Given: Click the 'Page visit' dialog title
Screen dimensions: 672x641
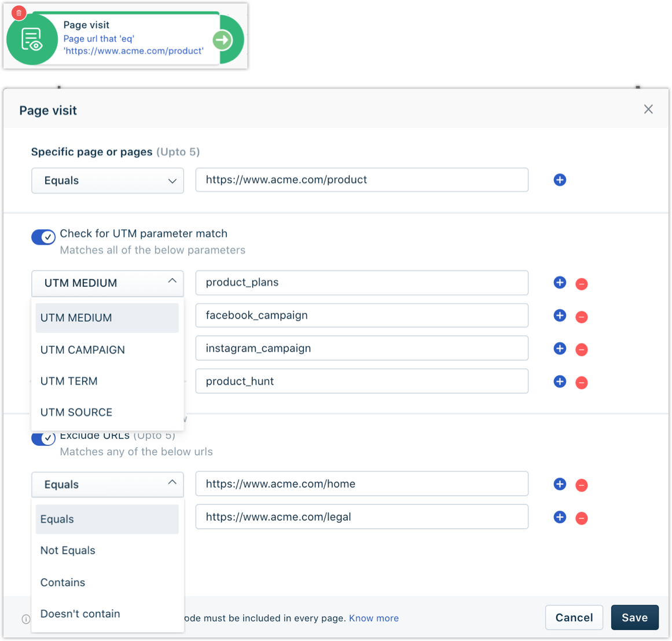Looking at the screenshot, I should coord(48,111).
